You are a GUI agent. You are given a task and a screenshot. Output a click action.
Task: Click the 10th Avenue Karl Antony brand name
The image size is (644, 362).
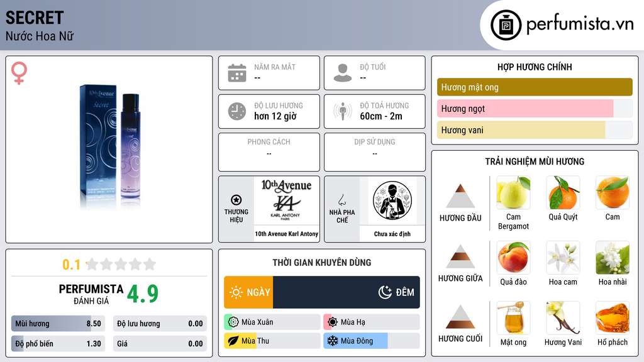[x=287, y=234]
